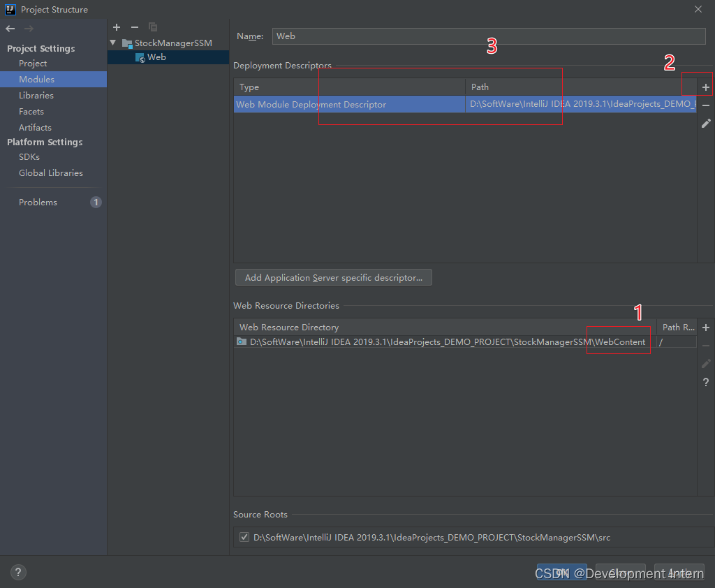Open the Problems list
This screenshot has height=588, width=715.
[38, 202]
